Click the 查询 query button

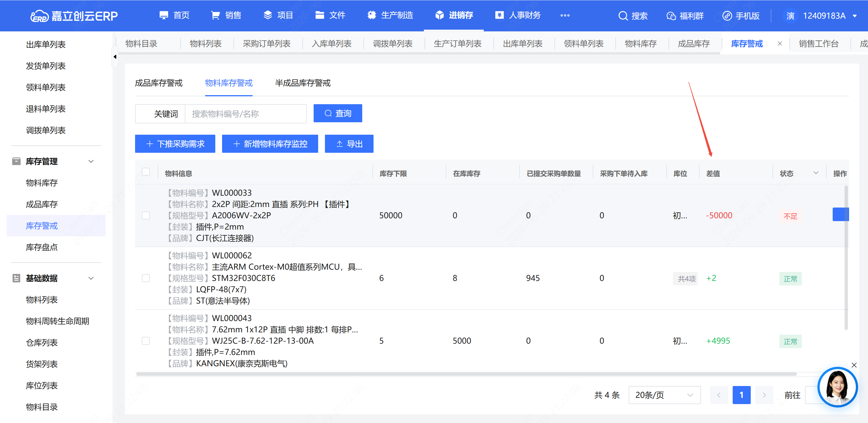tap(338, 113)
